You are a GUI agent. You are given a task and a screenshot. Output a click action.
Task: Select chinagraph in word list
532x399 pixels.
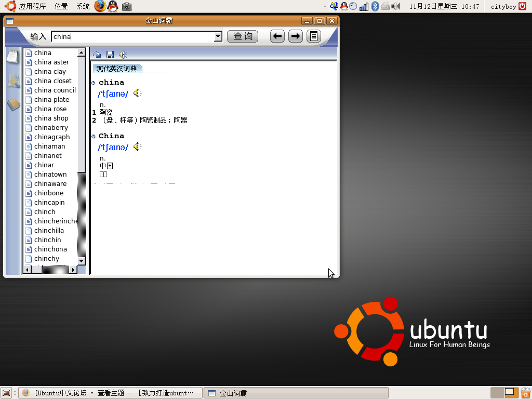pos(52,137)
